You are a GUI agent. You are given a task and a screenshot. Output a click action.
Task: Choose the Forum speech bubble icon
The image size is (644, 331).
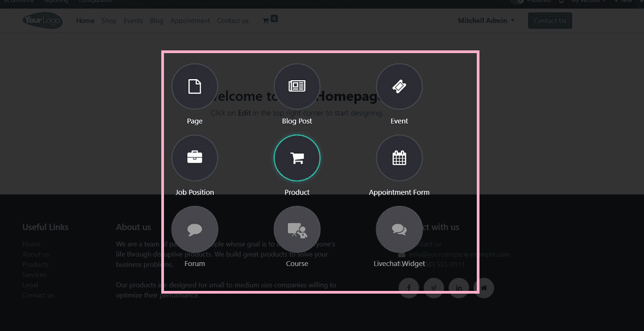coord(195,229)
